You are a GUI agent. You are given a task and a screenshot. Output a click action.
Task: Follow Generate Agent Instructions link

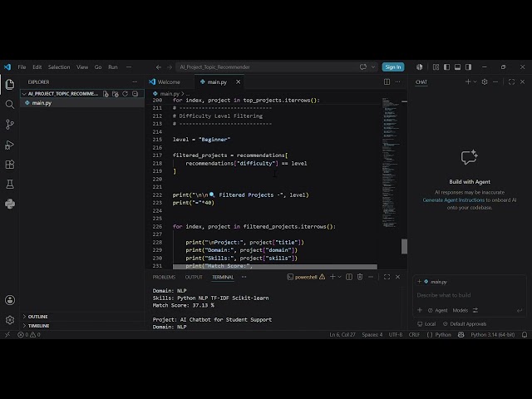pyautogui.click(x=453, y=199)
